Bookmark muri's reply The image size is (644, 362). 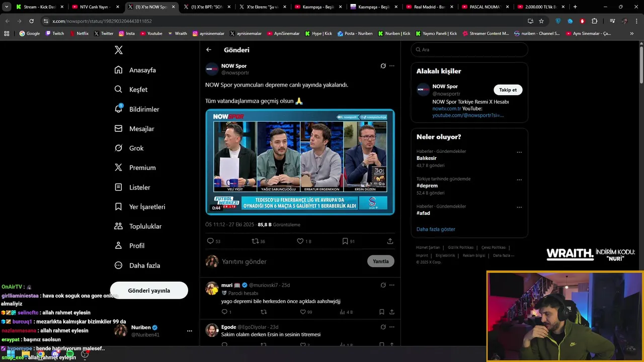click(381, 312)
